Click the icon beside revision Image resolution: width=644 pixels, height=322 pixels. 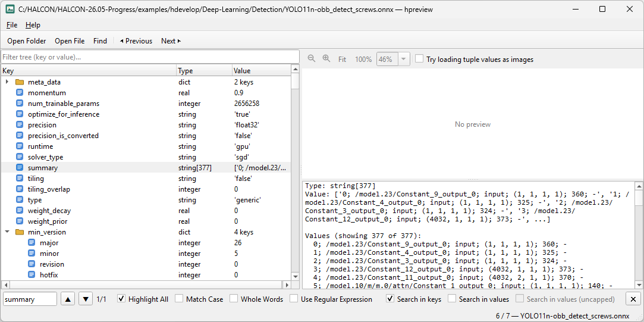click(x=32, y=264)
